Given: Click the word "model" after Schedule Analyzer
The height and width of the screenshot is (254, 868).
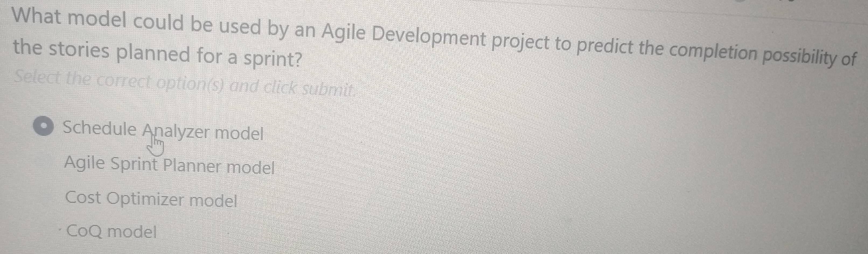Looking at the screenshot, I should click(239, 133).
